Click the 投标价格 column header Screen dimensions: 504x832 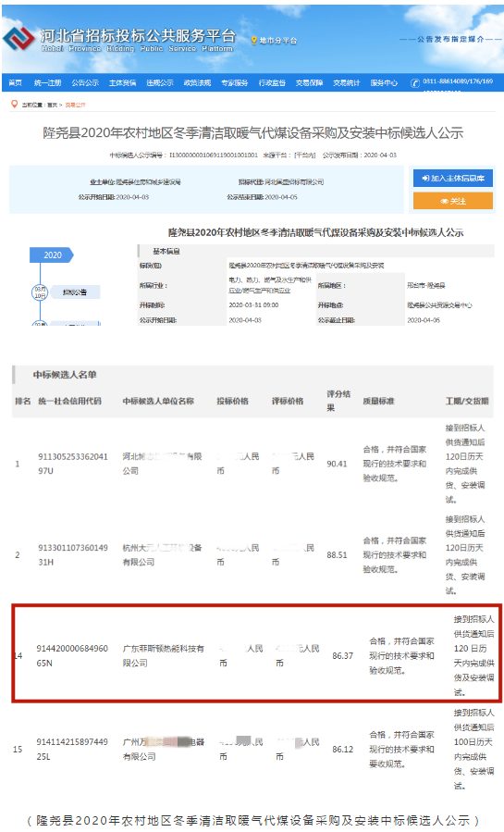[x=233, y=401]
